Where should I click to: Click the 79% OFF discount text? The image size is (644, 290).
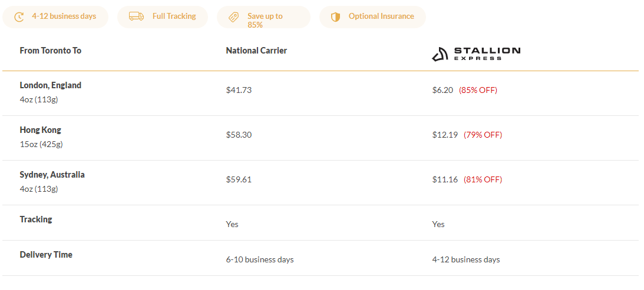(483, 135)
